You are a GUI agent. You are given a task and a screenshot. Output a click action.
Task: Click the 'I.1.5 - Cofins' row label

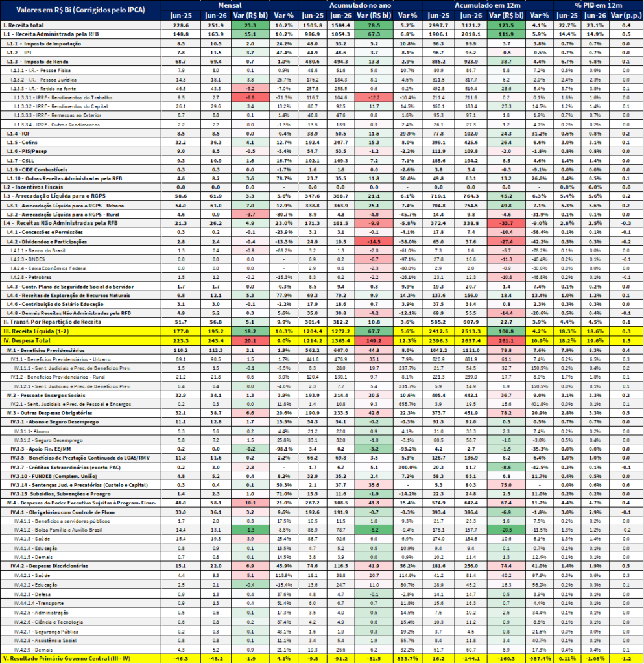(x=22, y=142)
